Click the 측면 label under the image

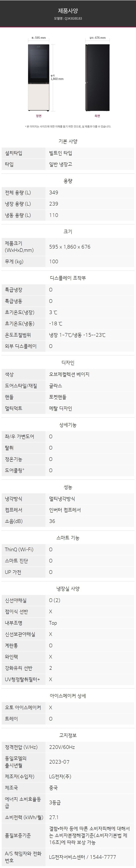(97, 116)
